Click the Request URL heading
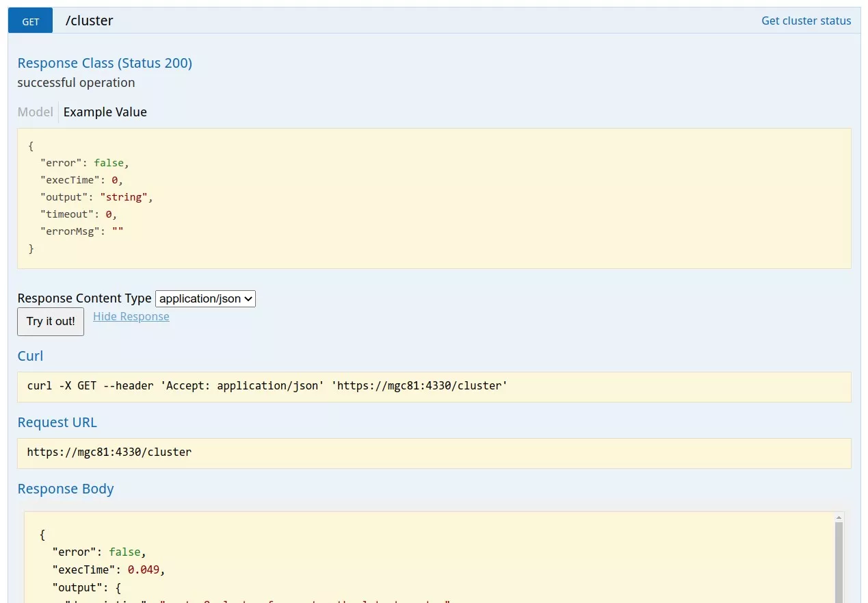Image resolution: width=868 pixels, height=603 pixels. pyautogui.click(x=57, y=422)
